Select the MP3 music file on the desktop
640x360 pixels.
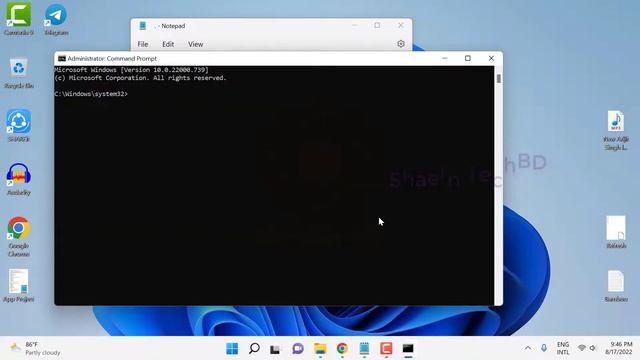(x=616, y=130)
